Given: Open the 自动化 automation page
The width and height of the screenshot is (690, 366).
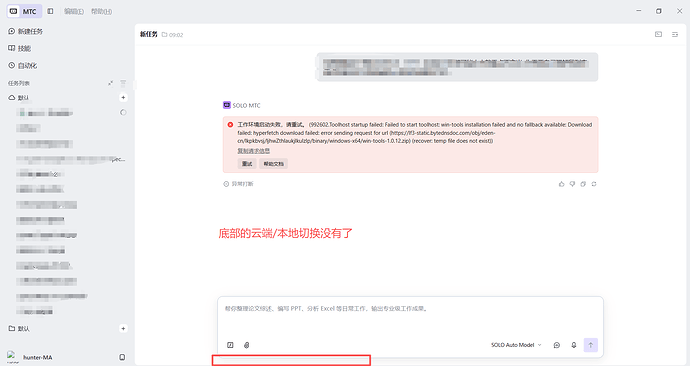Looking at the screenshot, I should (22, 66).
